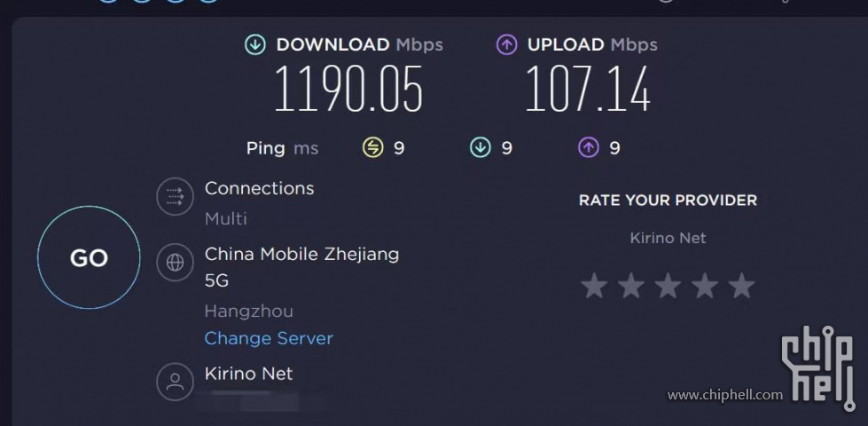
Task: Select the Multi connections mode
Action: tap(226, 219)
